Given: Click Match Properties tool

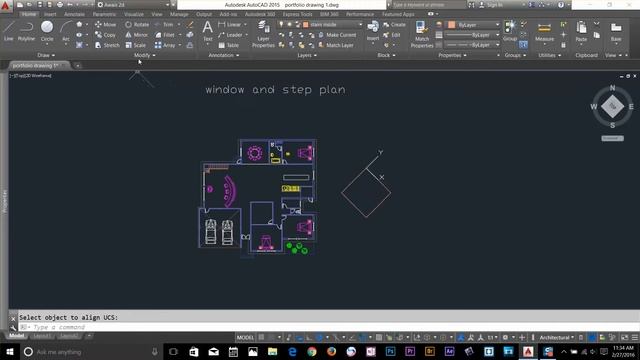Looking at the screenshot, I should pos(422,34).
